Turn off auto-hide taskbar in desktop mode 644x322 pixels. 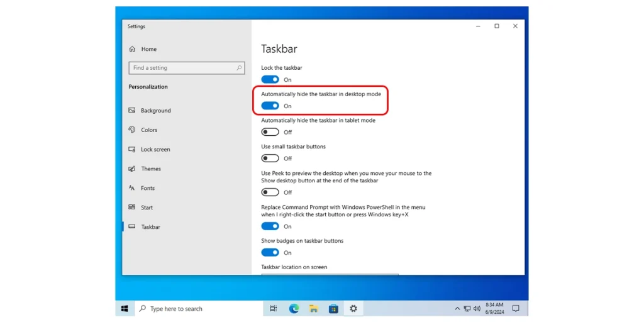click(270, 106)
